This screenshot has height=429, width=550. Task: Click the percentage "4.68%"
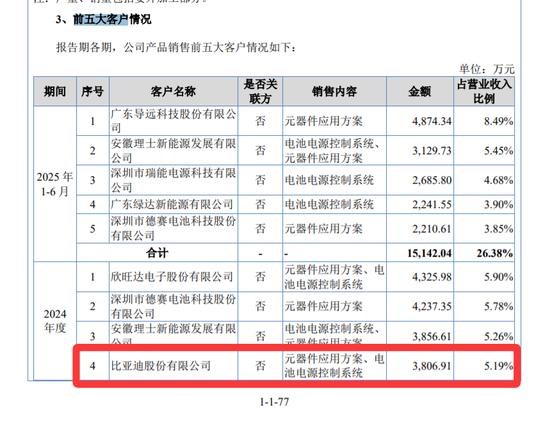(x=498, y=180)
